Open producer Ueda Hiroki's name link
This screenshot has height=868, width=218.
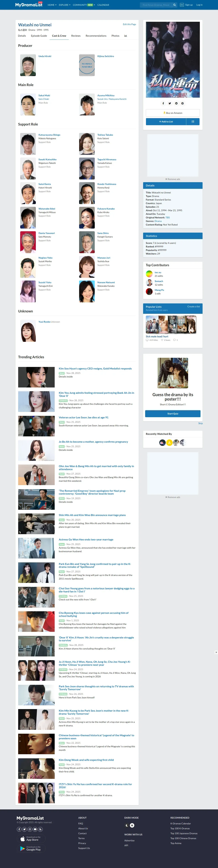(45, 56)
